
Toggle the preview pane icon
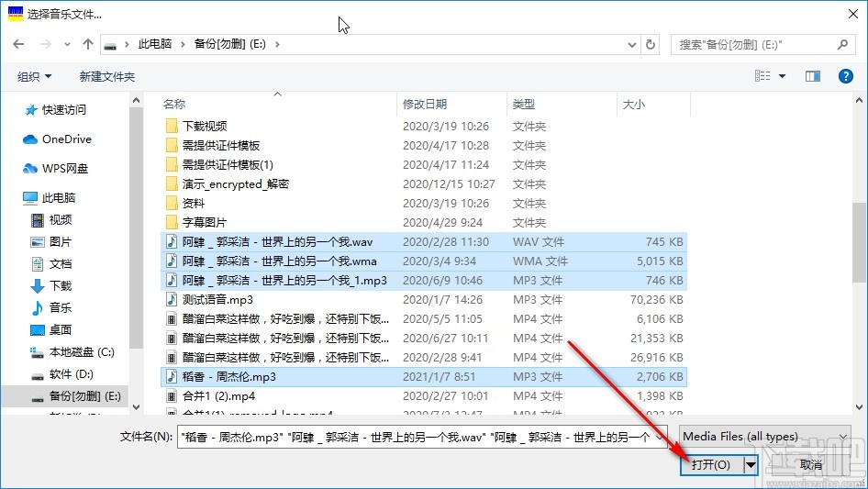(813, 76)
